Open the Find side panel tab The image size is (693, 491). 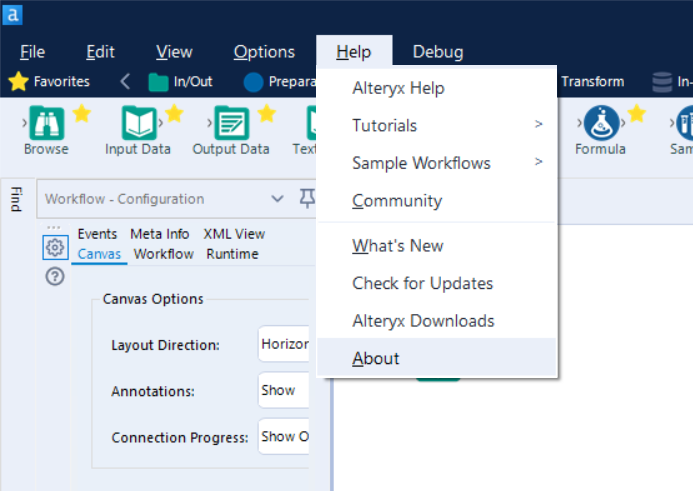15,198
